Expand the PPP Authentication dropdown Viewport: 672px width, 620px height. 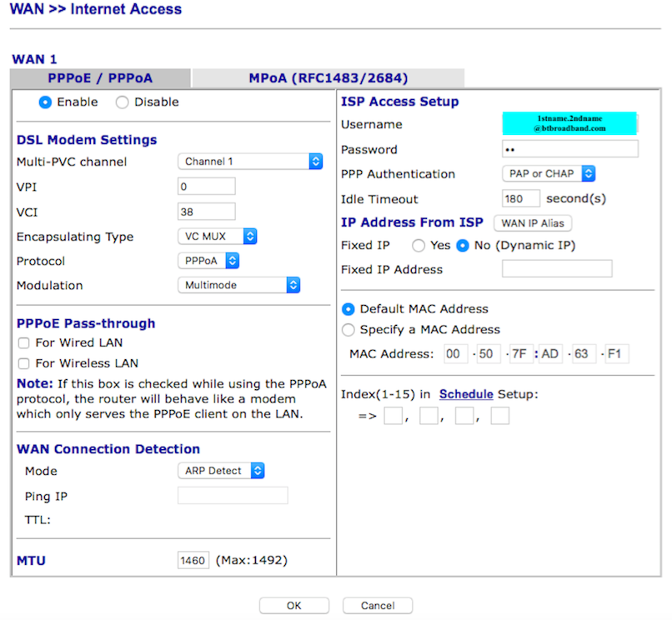point(549,174)
